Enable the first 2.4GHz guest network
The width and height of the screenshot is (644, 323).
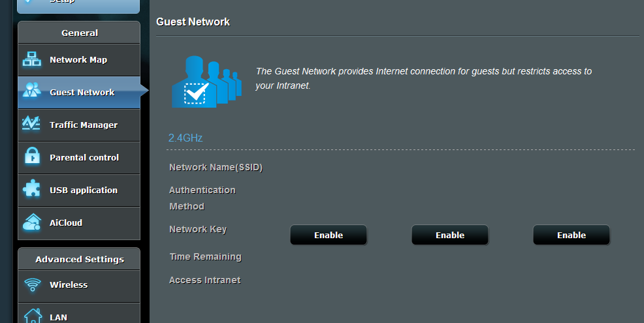click(329, 235)
